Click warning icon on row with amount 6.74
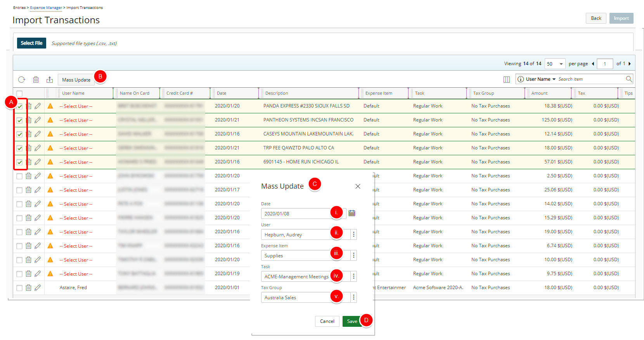 [50, 246]
